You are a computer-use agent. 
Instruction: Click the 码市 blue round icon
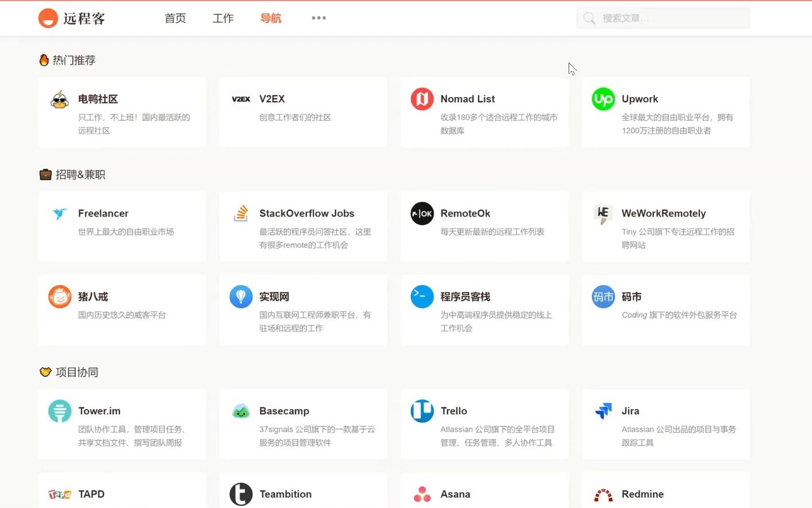tap(604, 297)
